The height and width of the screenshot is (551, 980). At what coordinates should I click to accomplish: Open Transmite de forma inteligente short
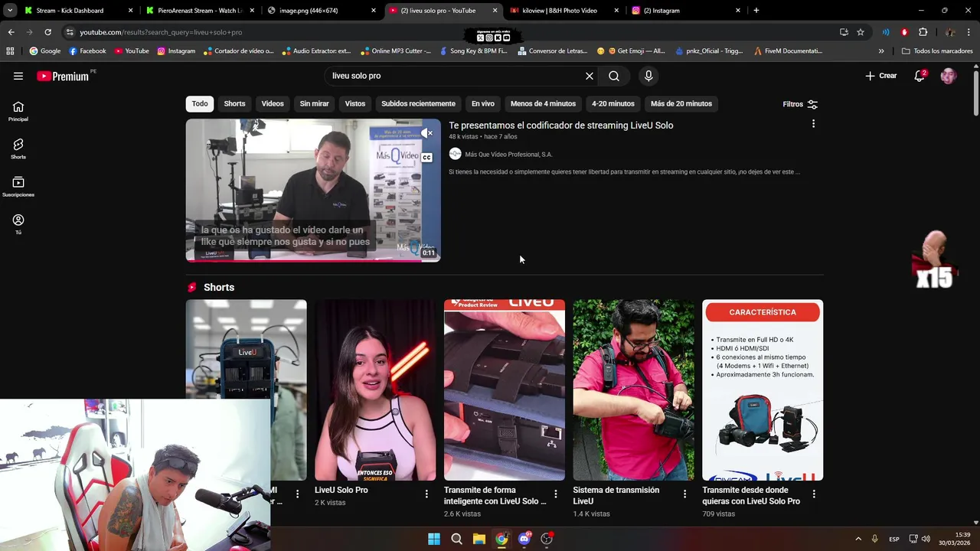click(505, 390)
